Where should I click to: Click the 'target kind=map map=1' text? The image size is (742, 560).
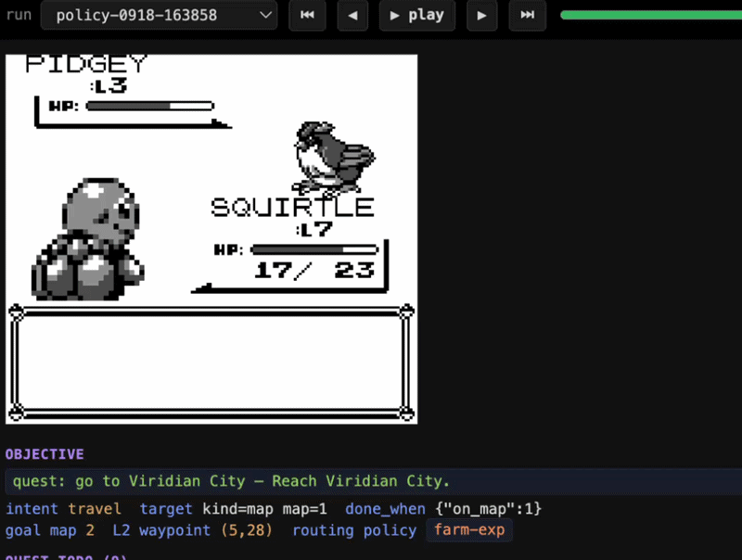pyautogui.click(x=234, y=509)
